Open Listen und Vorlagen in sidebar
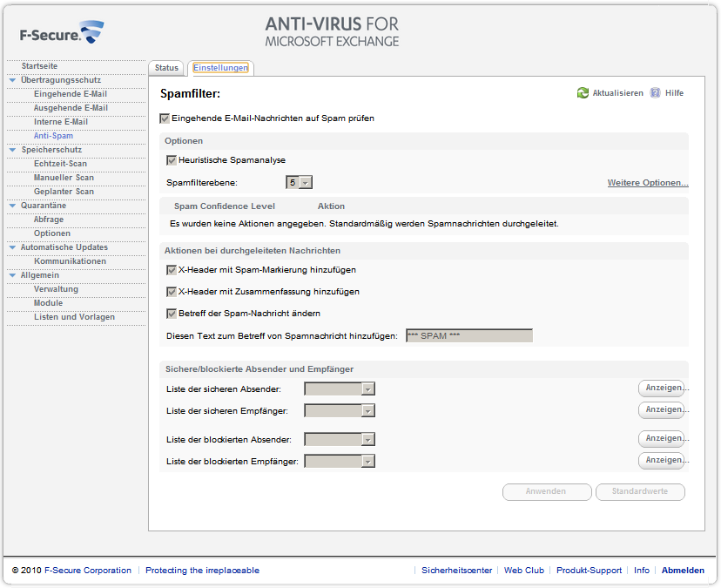Screen dimensions: 721x588 [x=75, y=317]
